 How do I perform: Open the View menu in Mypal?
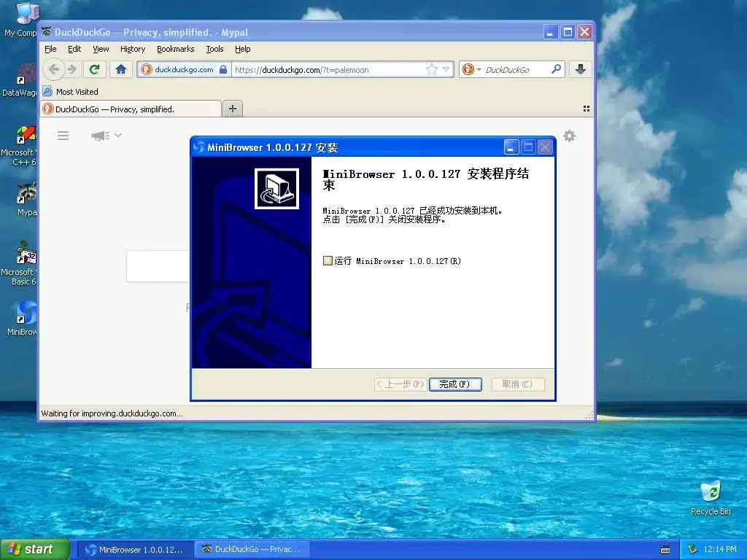pos(101,49)
